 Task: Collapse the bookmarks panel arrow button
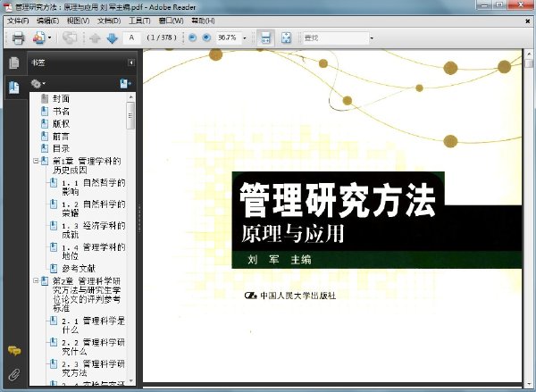pos(131,63)
